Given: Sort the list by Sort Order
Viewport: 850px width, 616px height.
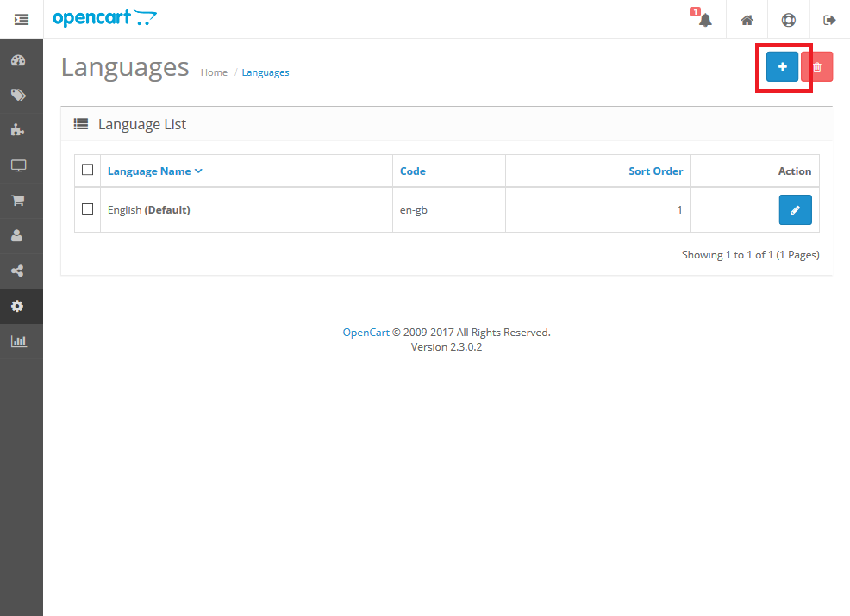Looking at the screenshot, I should [655, 171].
